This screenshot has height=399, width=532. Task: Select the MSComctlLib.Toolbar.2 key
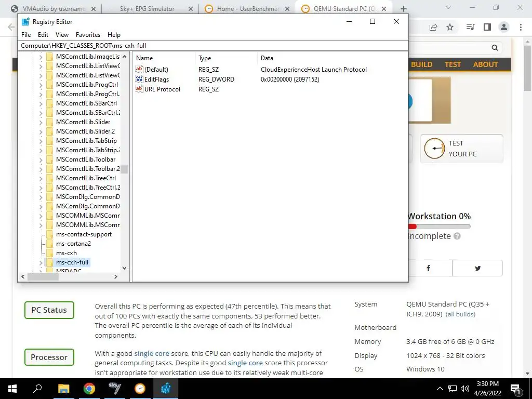(x=88, y=169)
